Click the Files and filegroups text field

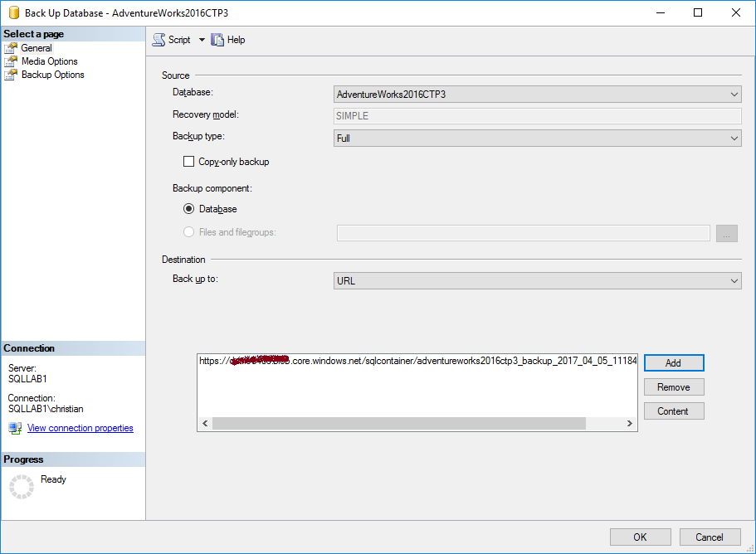(523, 233)
